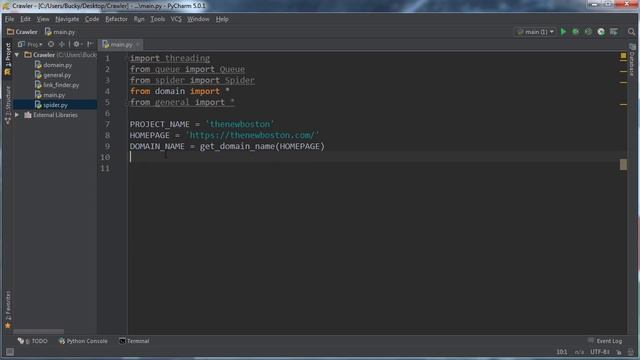Click the Database tool window icon

point(632,47)
